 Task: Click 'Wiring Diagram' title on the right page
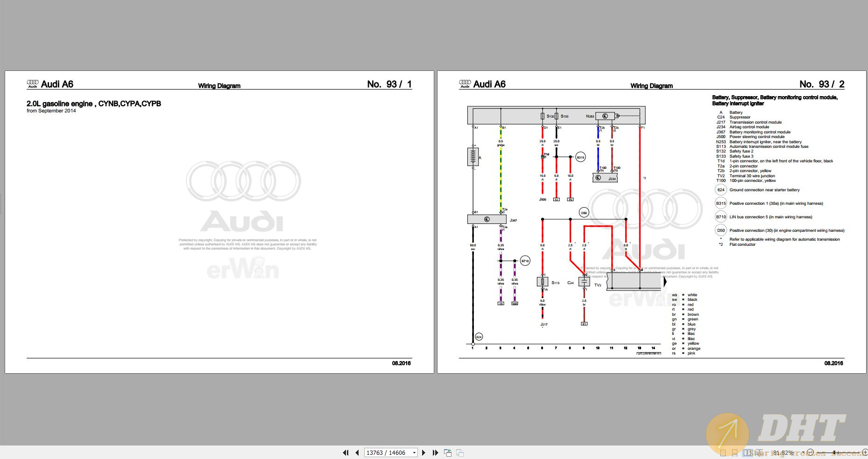point(651,86)
